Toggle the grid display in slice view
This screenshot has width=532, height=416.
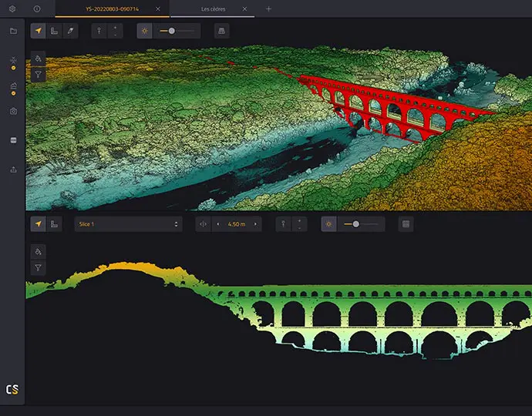click(406, 224)
